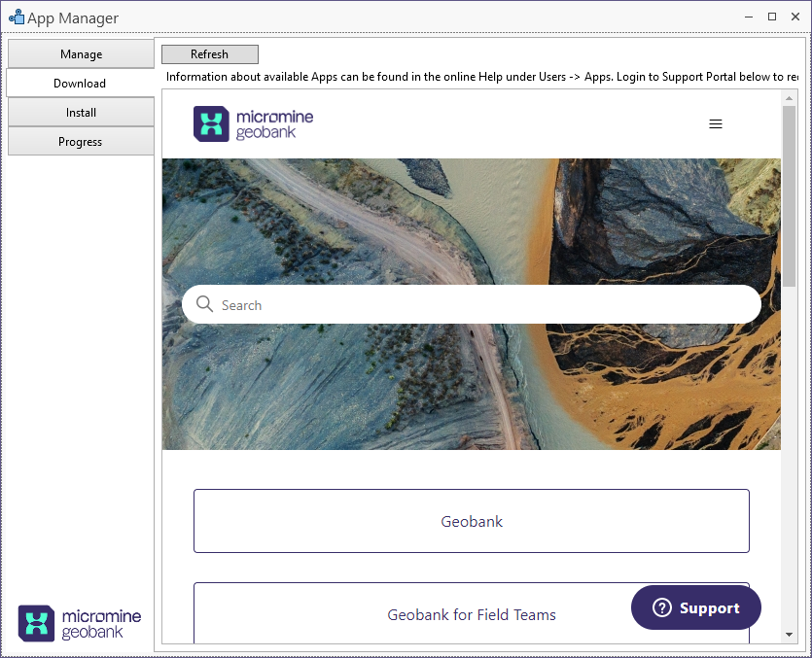Screen dimensions: 812x658
Task: Click the Micromine Geobank logo in the sidebar bottom
Action: tap(79, 623)
